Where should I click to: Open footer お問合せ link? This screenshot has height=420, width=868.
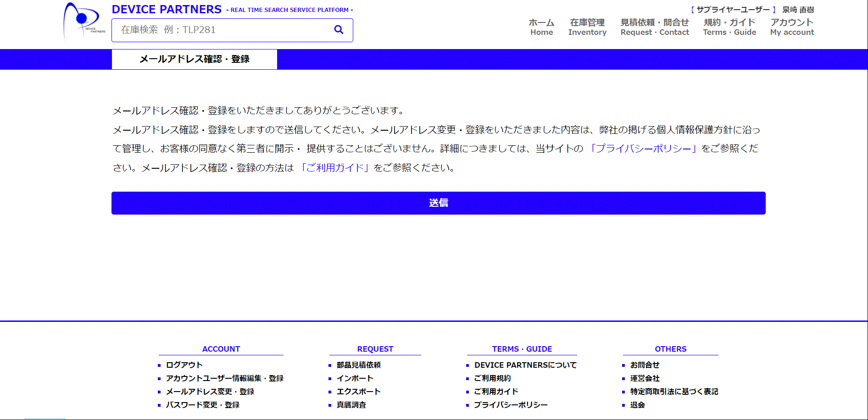coord(645,365)
